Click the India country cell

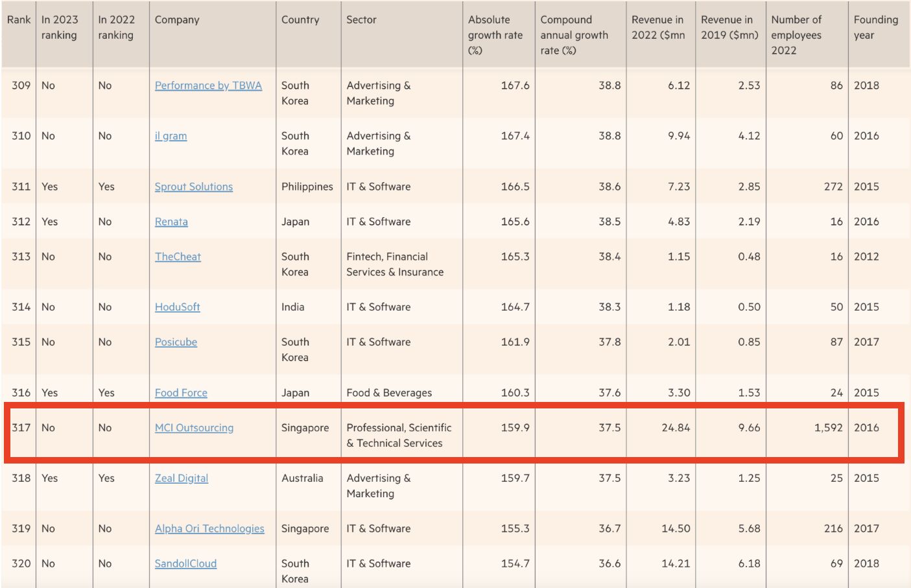(x=293, y=307)
